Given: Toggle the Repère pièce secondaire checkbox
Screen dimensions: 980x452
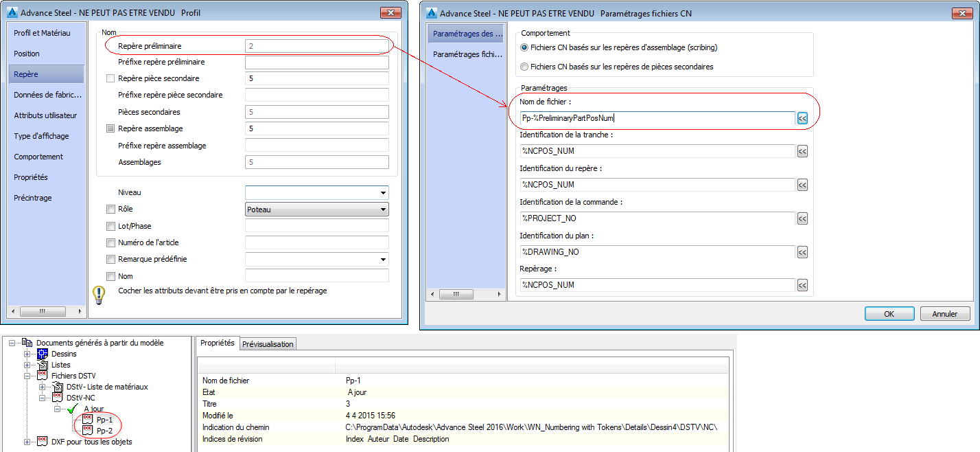Looking at the screenshot, I should [111, 78].
